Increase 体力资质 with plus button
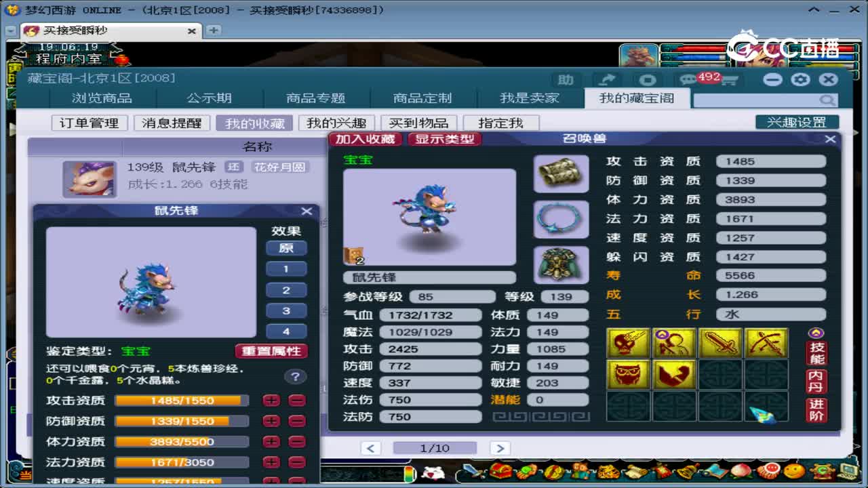The width and height of the screenshot is (868, 488). 272,442
